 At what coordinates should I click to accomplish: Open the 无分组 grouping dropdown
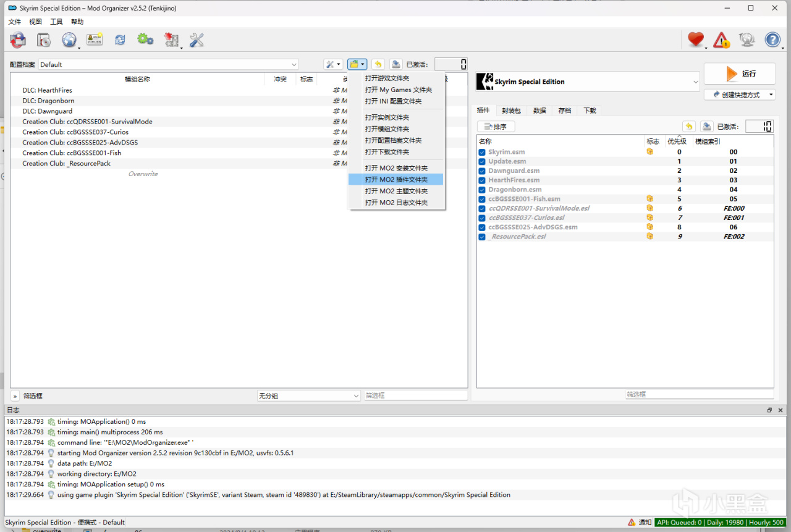point(309,395)
